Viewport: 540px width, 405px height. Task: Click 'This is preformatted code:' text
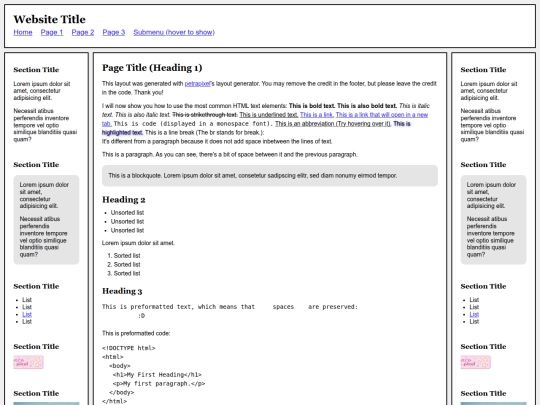(x=136, y=333)
